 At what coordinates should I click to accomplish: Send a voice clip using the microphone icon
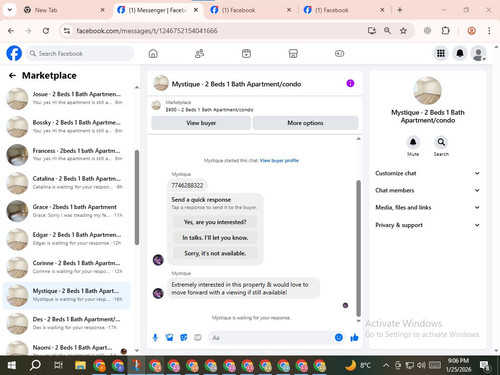(155, 338)
